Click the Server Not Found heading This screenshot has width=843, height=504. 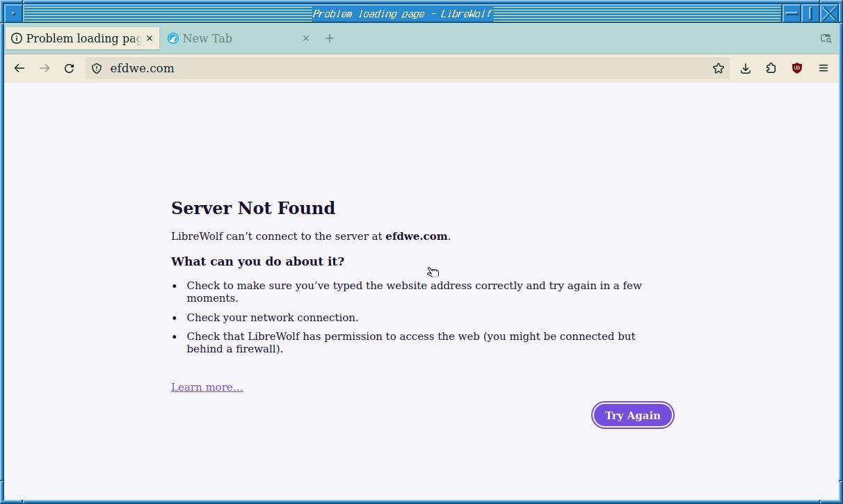click(x=253, y=208)
